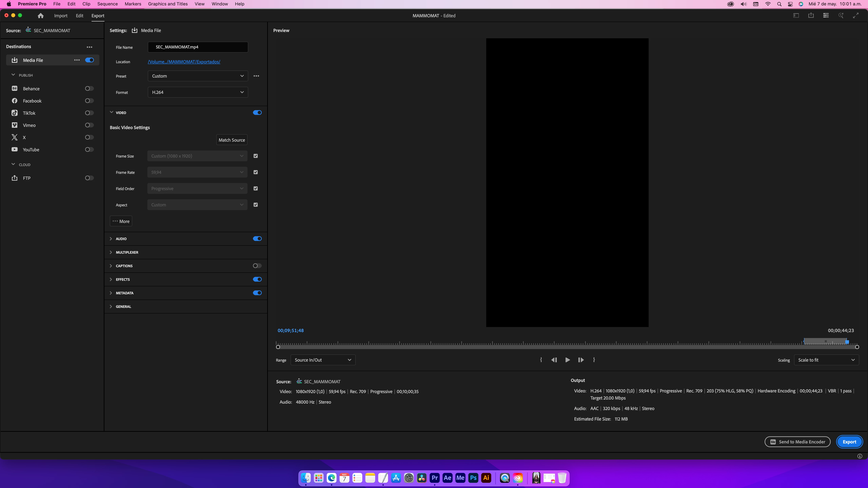Click the Set In Point bracket icon
This screenshot has height=488, width=868.
[541, 360]
